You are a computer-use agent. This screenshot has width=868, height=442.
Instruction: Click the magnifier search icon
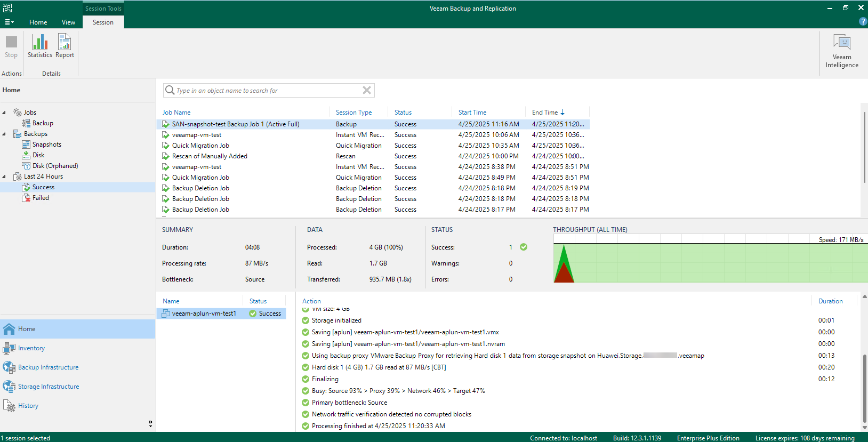pyautogui.click(x=170, y=90)
